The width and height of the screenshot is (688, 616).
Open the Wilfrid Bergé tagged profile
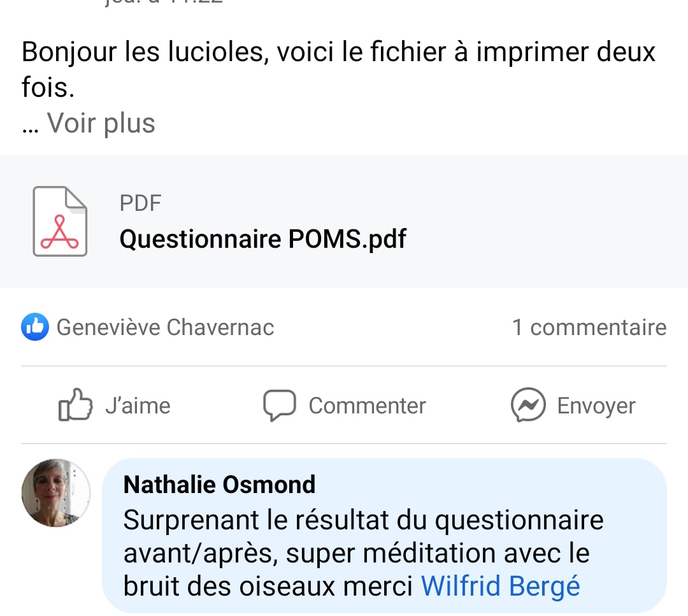point(501,587)
